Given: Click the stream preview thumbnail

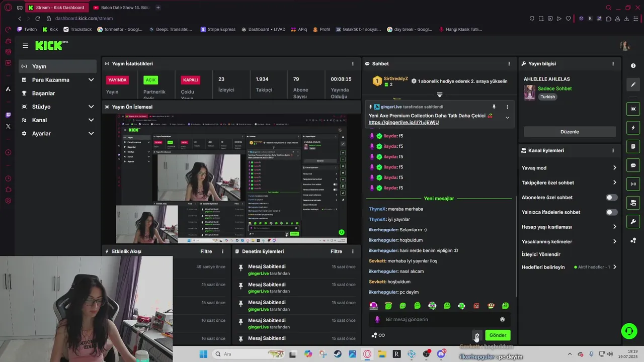Looking at the screenshot, I should (x=231, y=179).
